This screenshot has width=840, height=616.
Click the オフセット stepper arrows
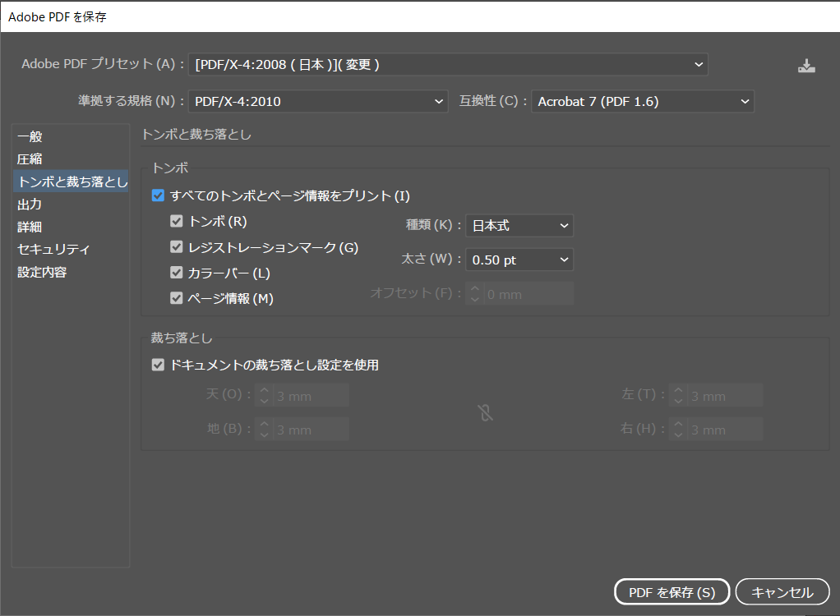pyautogui.click(x=474, y=294)
